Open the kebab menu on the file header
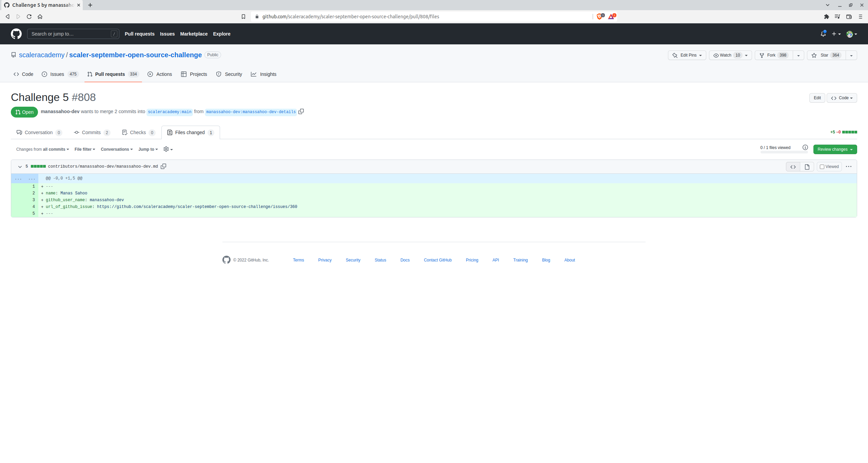This screenshot has height=463, width=868. click(x=849, y=166)
